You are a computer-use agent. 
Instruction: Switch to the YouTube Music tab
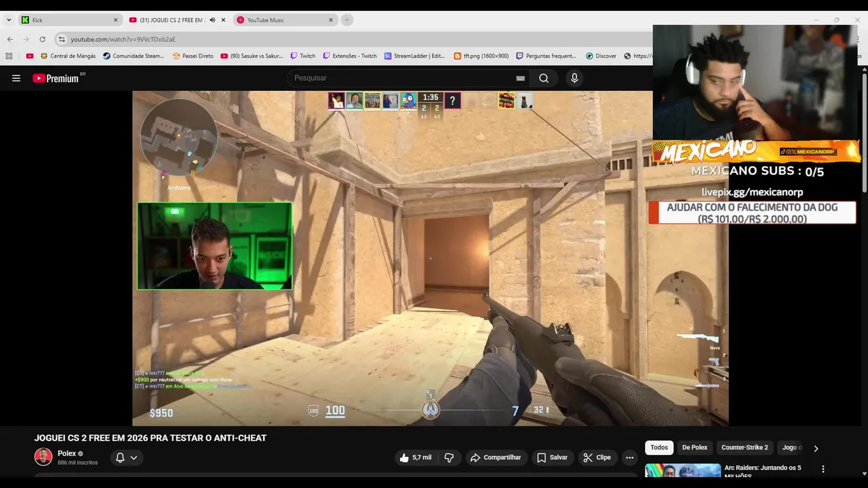[x=285, y=20]
